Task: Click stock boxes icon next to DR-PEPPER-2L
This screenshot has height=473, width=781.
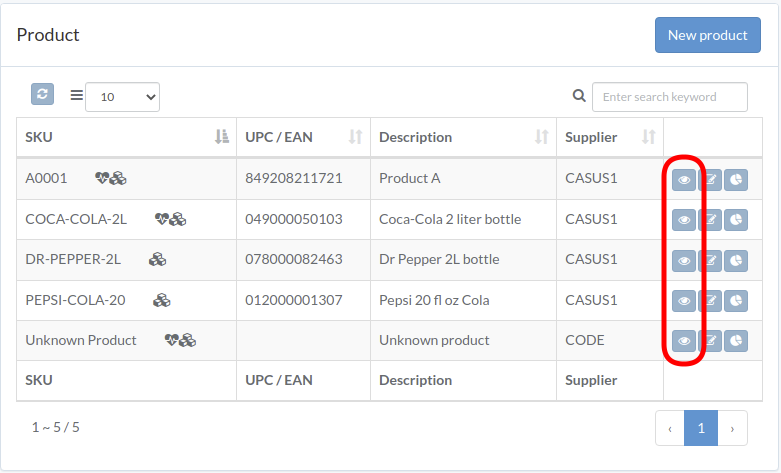Action: [157, 259]
